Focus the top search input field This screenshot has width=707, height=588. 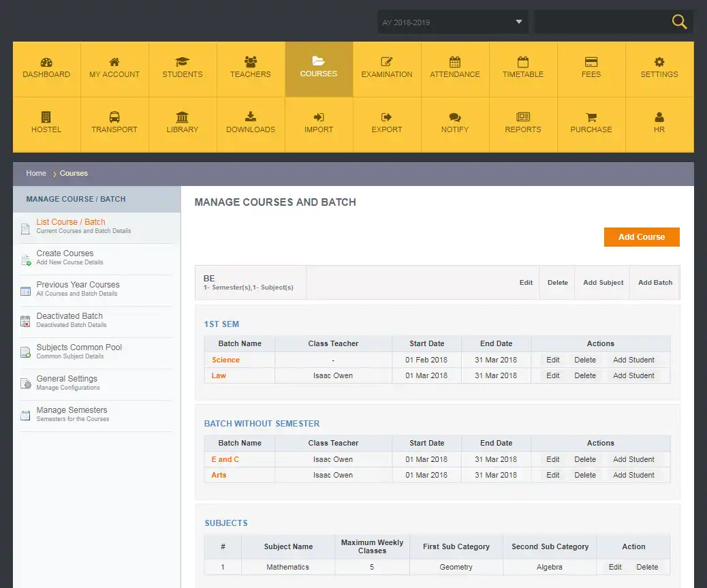click(x=599, y=22)
